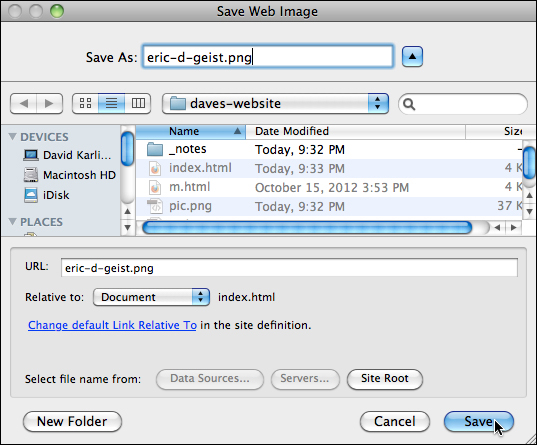
Task: Switch to column view mode
Action: 138,103
